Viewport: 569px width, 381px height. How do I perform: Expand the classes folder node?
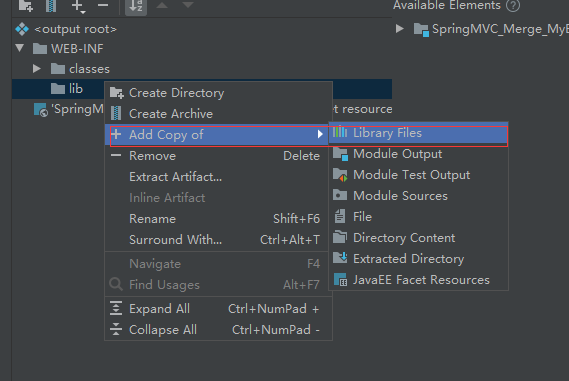click(37, 68)
